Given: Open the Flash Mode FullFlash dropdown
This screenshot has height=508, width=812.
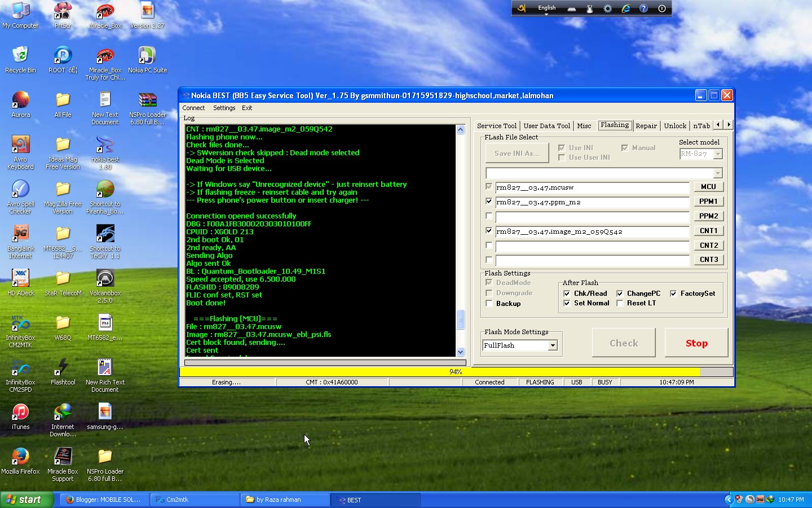Looking at the screenshot, I should point(553,345).
